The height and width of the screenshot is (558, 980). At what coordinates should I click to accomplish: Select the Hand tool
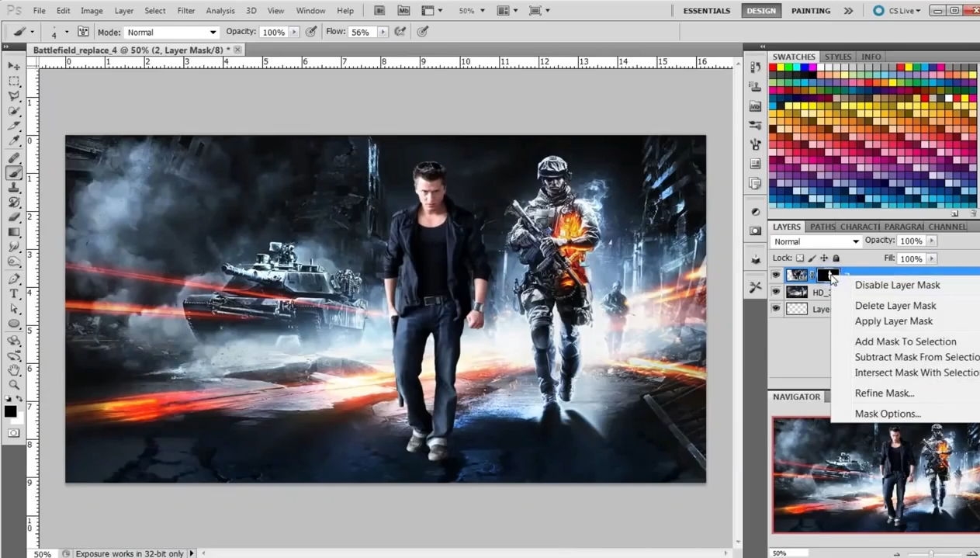tap(14, 370)
